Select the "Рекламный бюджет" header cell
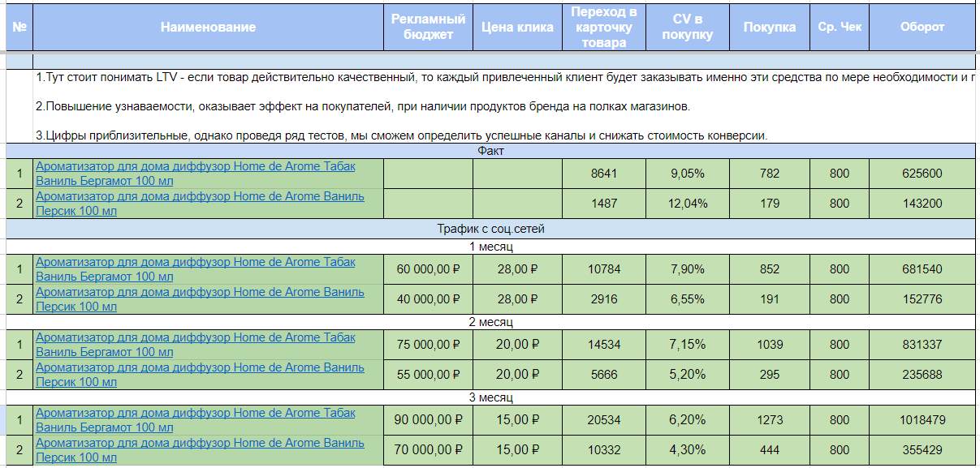The width and height of the screenshot is (980, 468). pyautogui.click(x=428, y=27)
